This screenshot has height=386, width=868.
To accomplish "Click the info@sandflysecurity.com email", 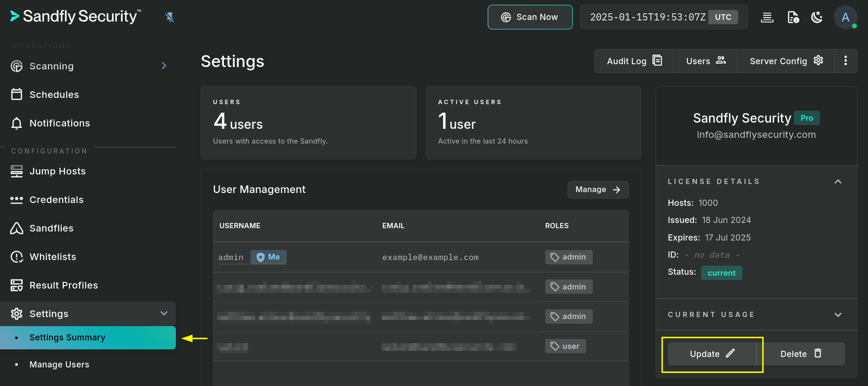I will point(756,135).
